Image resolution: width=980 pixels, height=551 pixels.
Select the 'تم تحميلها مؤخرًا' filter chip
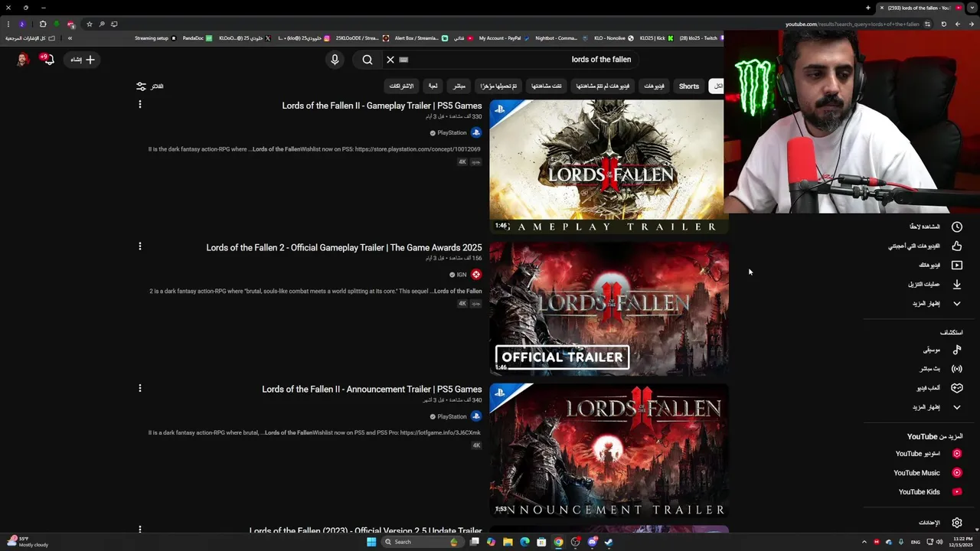pyautogui.click(x=498, y=86)
